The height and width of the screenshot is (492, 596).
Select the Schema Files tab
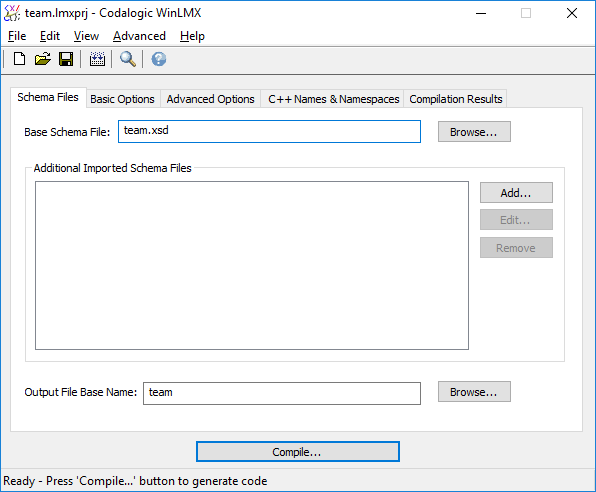click(48, 97)
